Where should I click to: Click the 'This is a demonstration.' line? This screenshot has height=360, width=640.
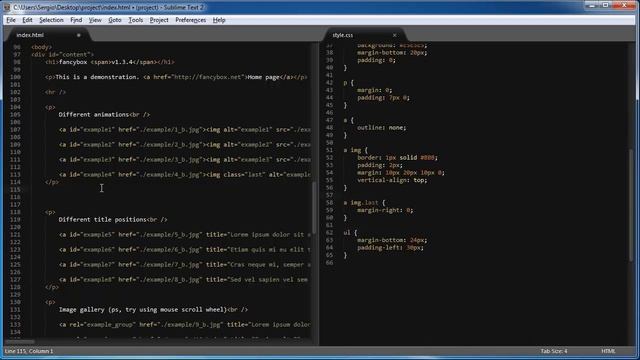click(x=176, y=77)
